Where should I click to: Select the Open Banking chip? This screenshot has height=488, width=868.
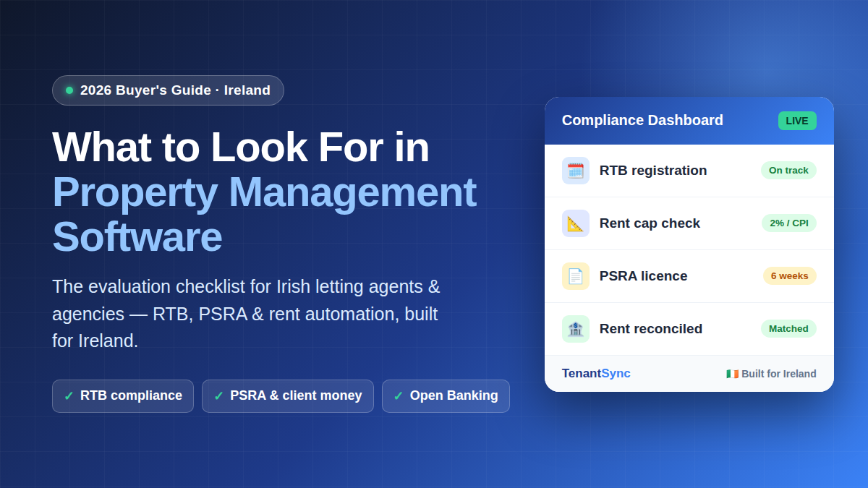[x=446, y=396]
